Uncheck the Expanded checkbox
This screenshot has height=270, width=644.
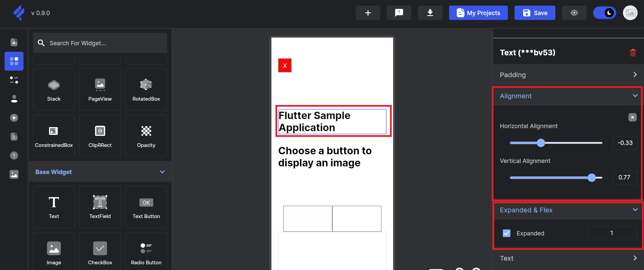[x=506, y=233]
